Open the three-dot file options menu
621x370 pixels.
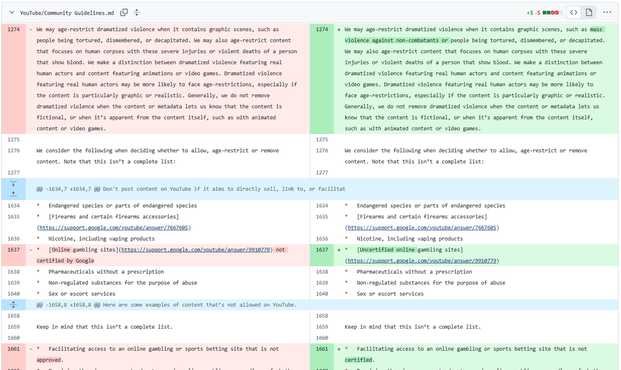pyautogui.click(x=607, y=13)
